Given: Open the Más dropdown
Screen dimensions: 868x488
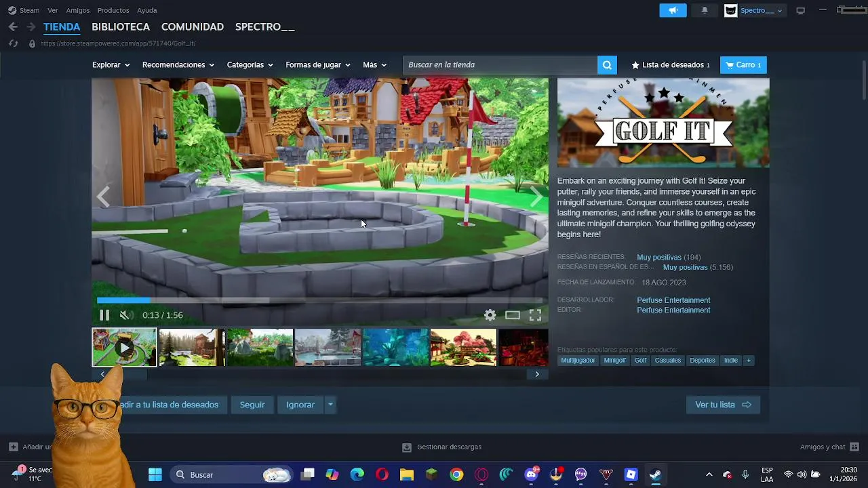Looking at the screenshot, I should pyautogui.click(x=374, y=65).
